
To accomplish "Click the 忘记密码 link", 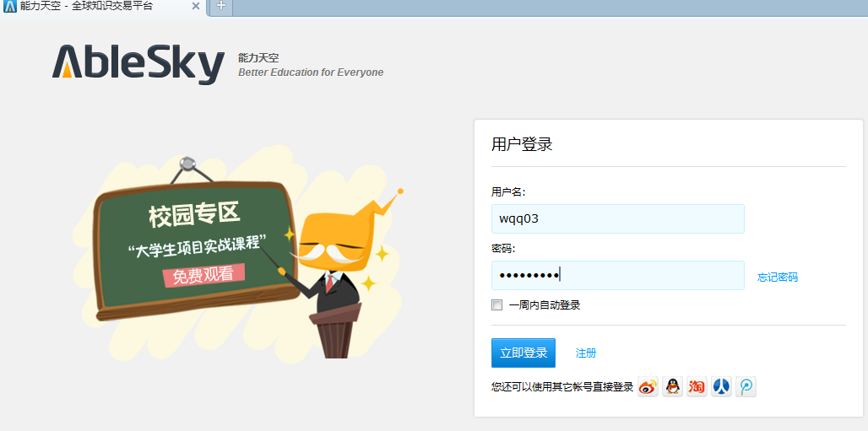I will 778,277.
